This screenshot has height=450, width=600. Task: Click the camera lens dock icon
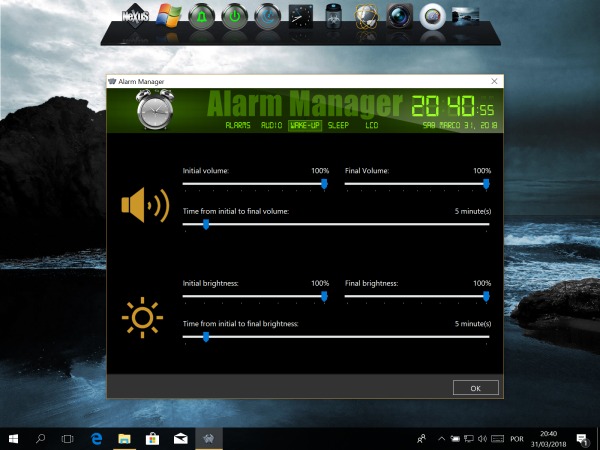click(398, 16)
